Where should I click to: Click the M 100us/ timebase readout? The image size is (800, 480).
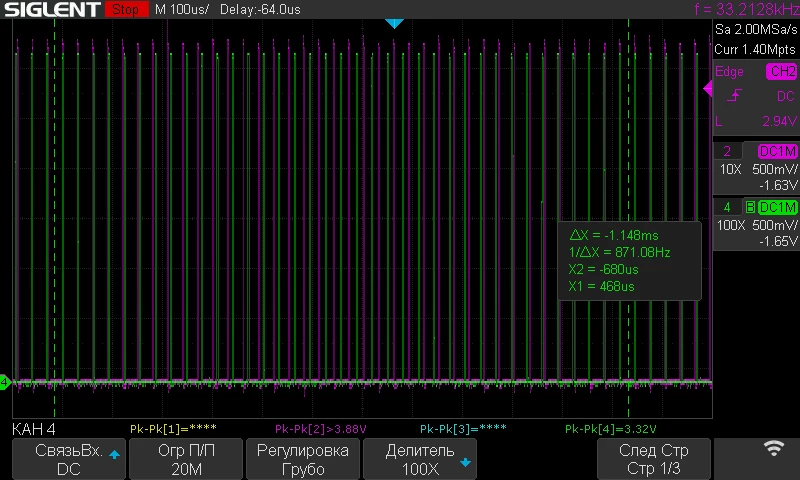182,10
